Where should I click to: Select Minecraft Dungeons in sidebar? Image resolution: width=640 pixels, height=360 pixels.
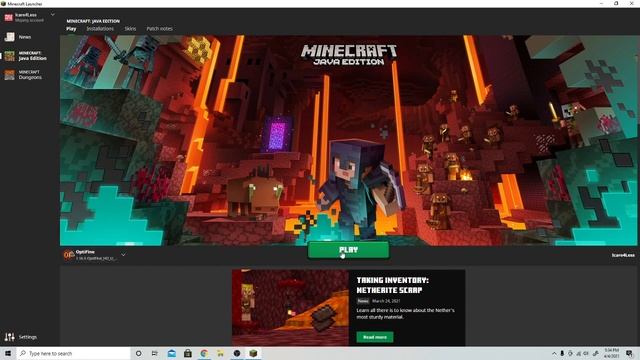23,75
